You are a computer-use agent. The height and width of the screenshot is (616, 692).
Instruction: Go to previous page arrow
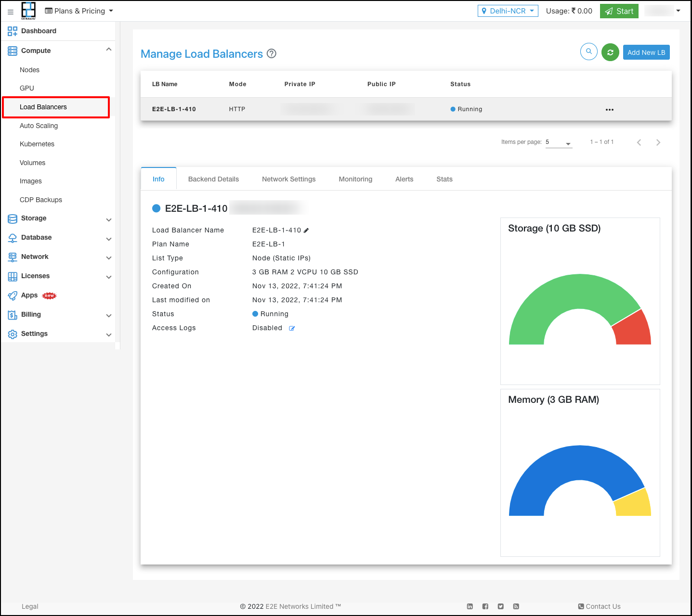point(639,142)
